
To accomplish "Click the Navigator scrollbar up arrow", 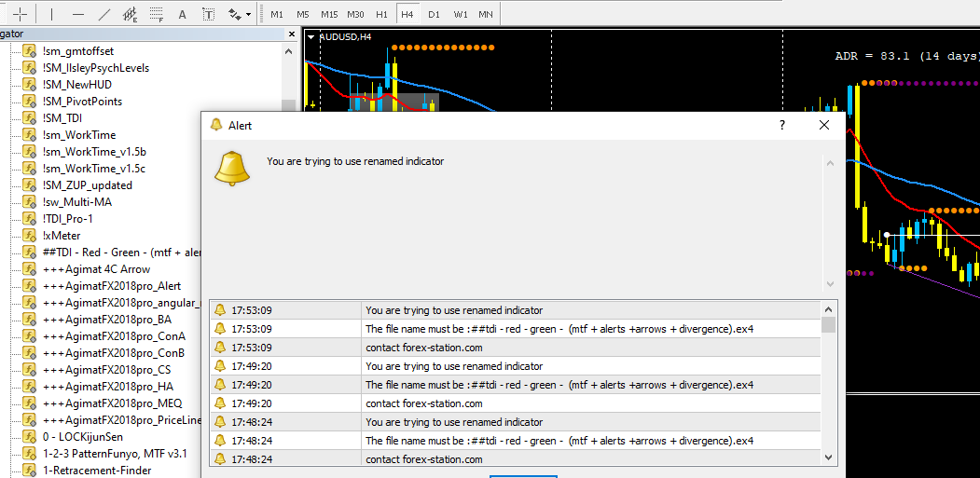I will click(x=288, y=52).
